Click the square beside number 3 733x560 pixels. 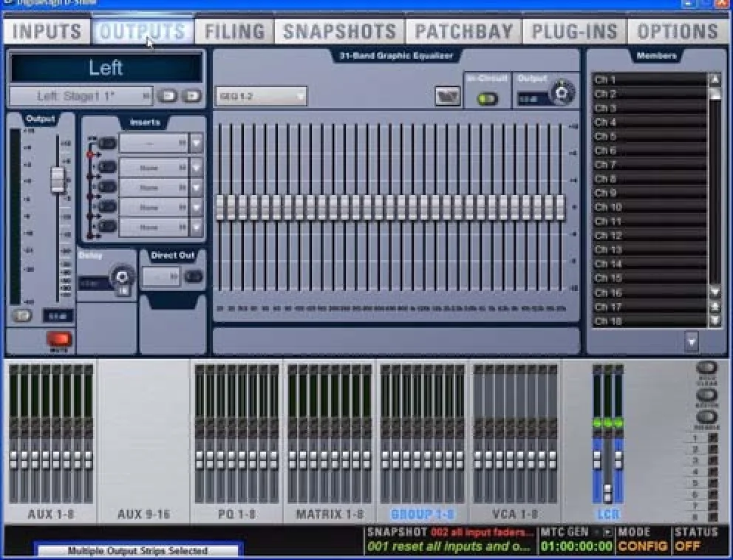(x=713, y=460)
